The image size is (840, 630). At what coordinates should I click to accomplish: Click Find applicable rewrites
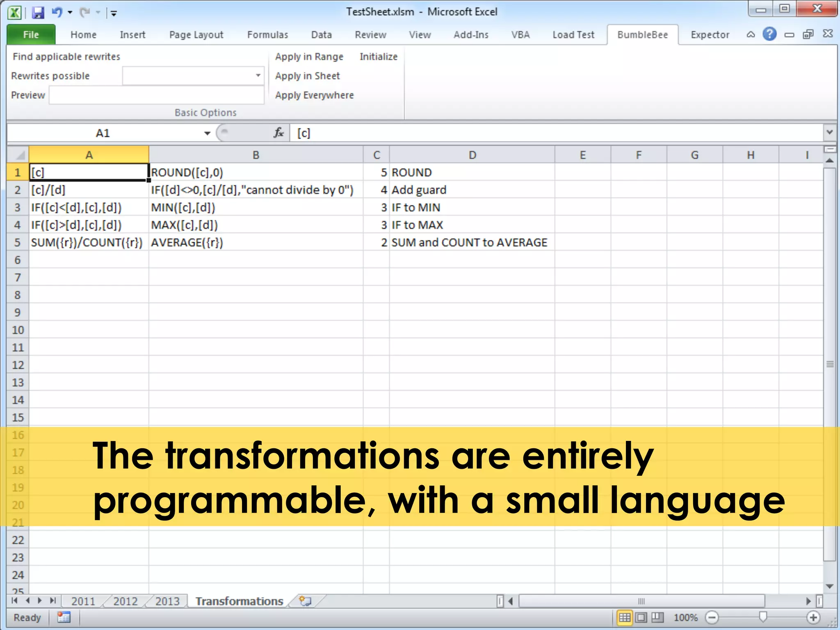coord(66,57)
